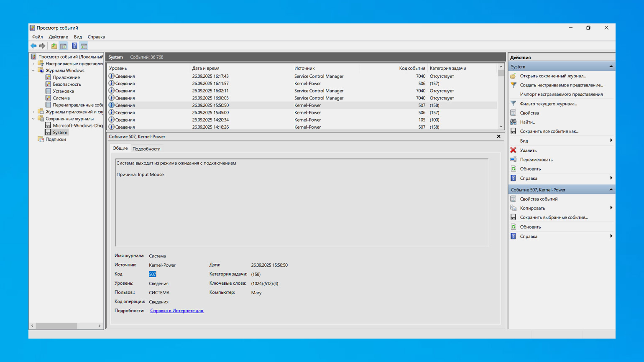Viewport: 644px width, 362px height.
Task: Click the forward arrow toolbar icon
Action: point(42,46)
